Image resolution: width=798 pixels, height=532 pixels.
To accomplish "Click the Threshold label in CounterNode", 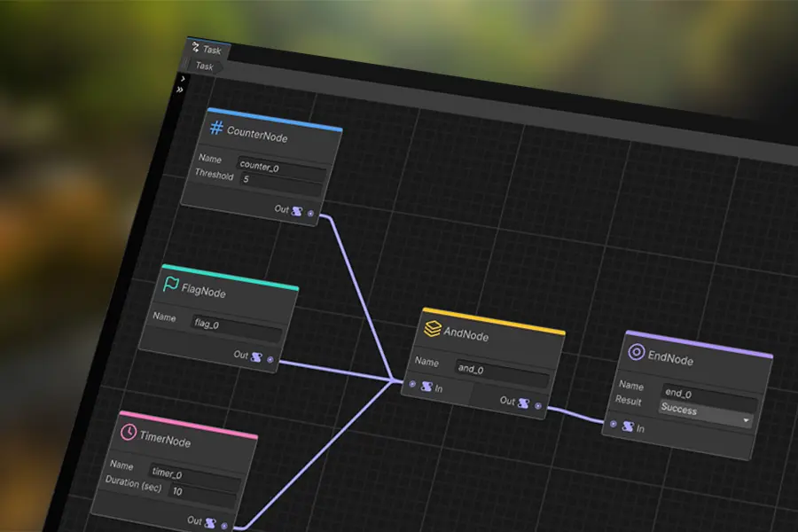I will tap(215, 175).
